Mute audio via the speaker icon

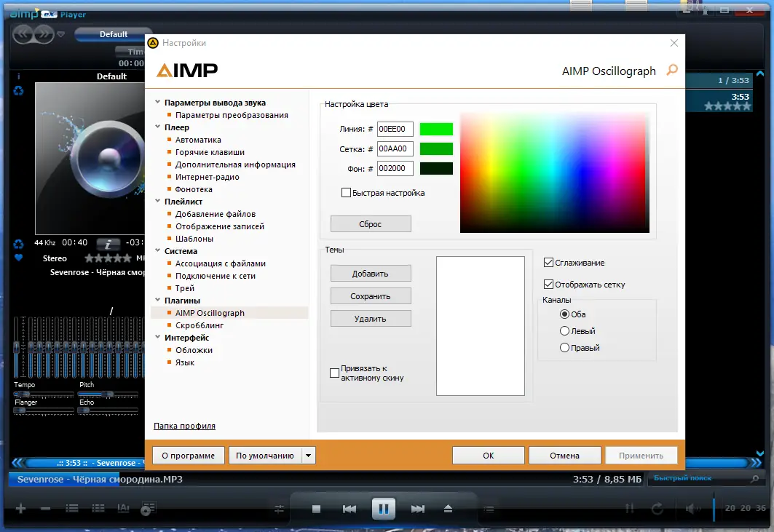click(x=692, y=508)
